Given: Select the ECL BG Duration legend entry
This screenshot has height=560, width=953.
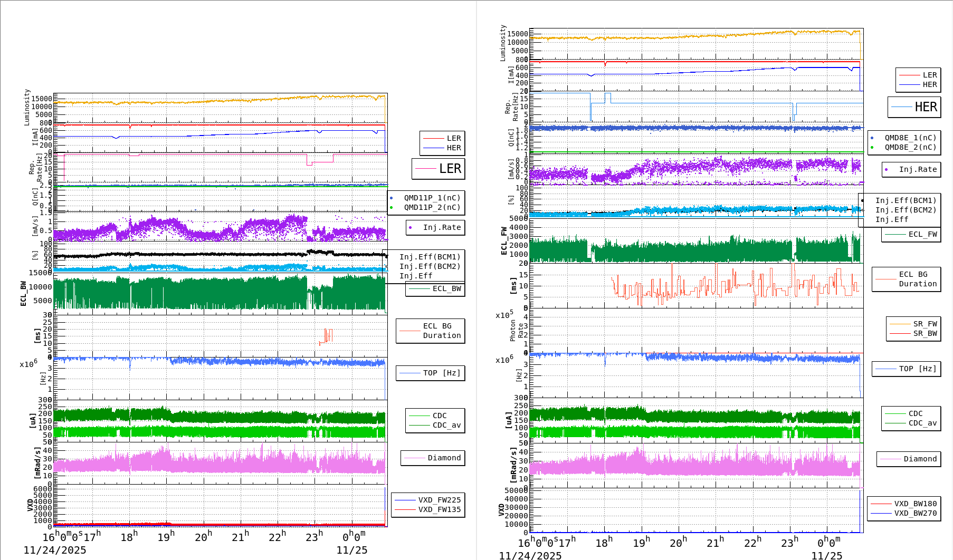Looking at the screenshot, I should (x=430, y=331).
